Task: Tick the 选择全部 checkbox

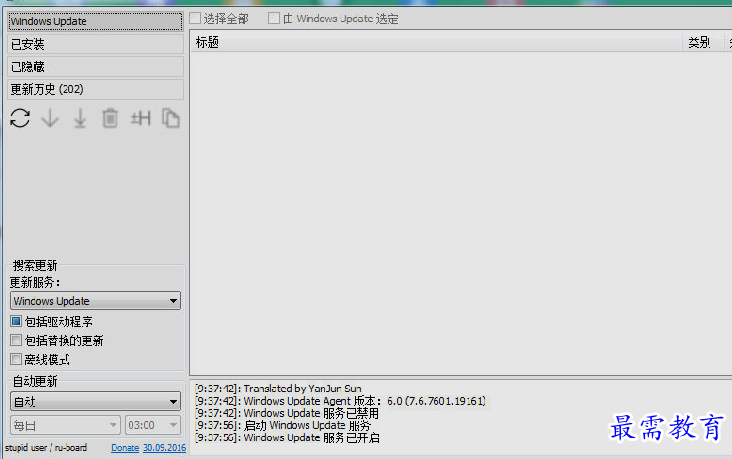Action: [x=195, y=19]
